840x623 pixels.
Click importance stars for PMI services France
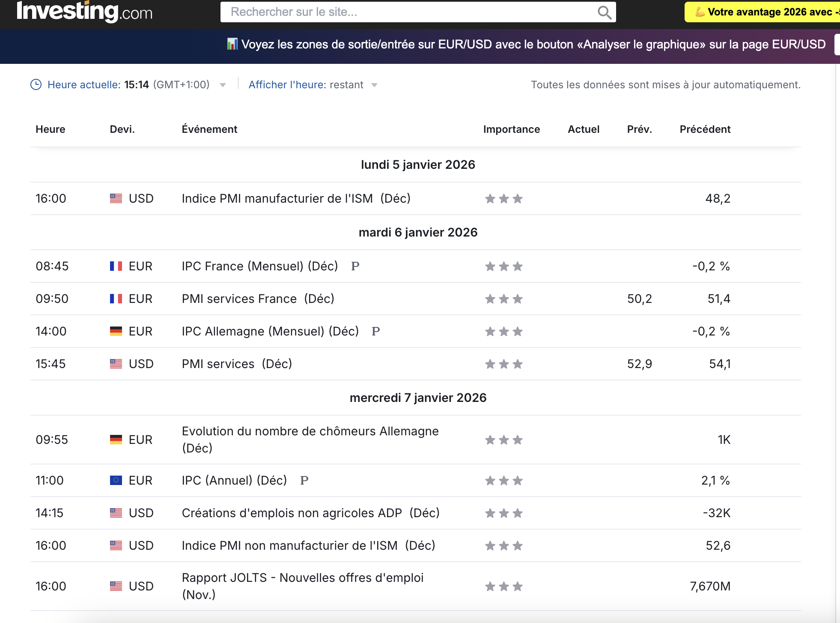503,299
